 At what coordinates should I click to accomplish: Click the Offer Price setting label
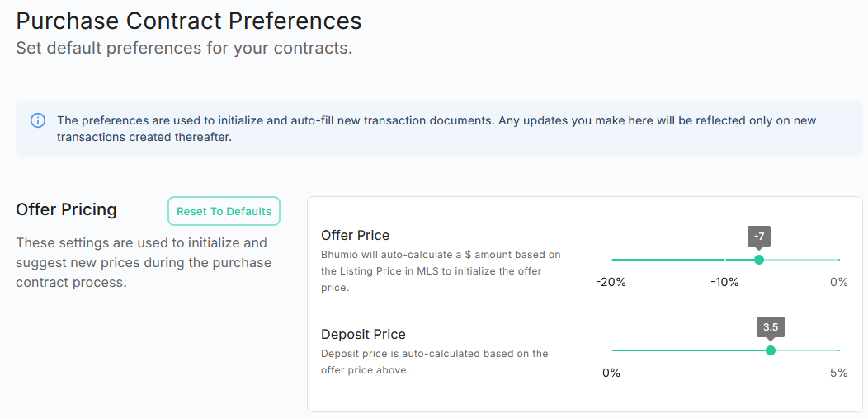(355, 236)
